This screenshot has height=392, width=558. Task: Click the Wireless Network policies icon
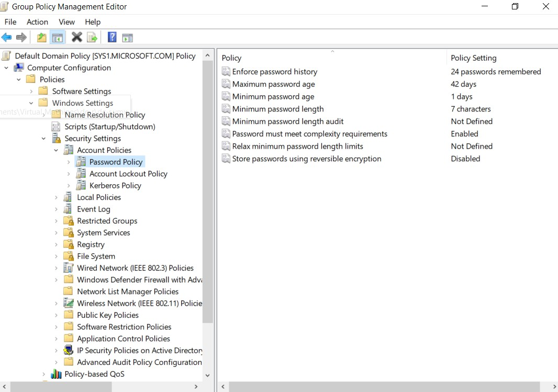pos(69,303)
